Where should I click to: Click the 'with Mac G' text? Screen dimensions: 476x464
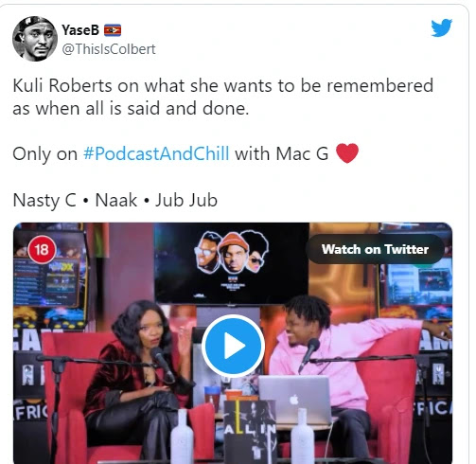point(282,153)
